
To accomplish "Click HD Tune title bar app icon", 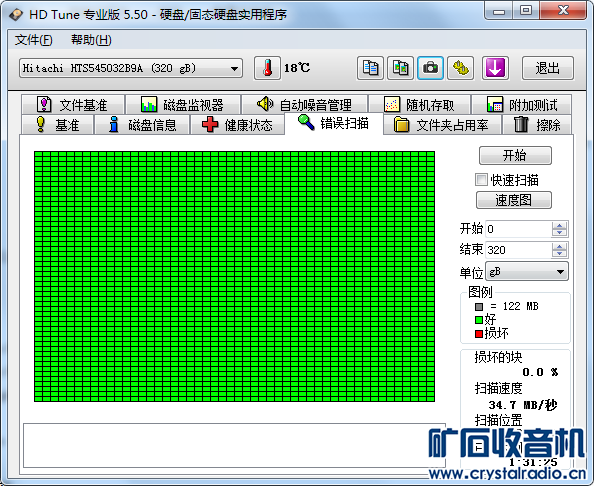I will pyautogui.click(x=16, y=14).
